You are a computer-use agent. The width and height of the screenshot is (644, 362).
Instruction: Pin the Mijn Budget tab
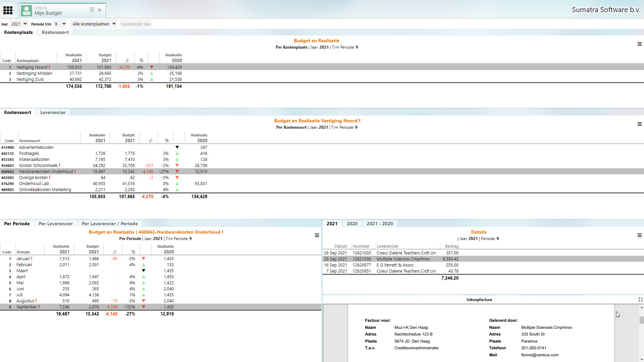click(92, 10)
